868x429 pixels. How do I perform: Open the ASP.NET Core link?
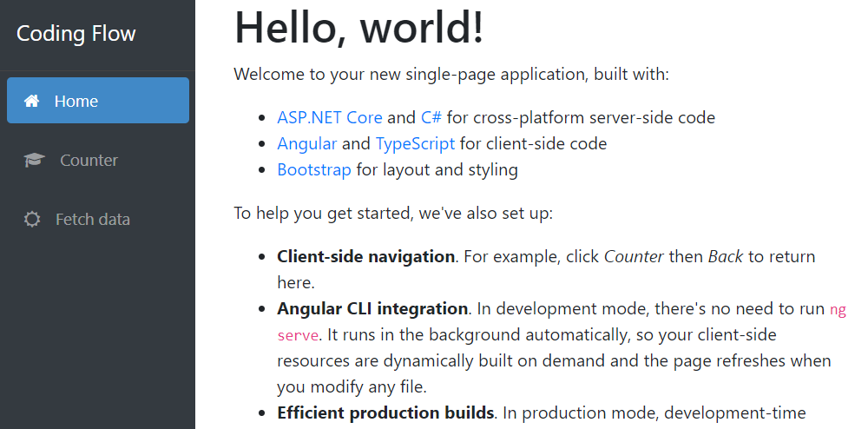[329, 117]
